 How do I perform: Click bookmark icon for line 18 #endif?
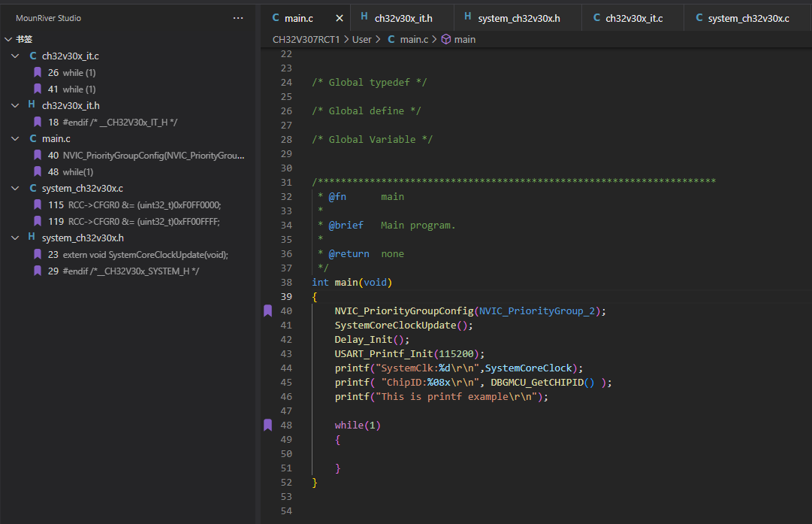(38, 123)
